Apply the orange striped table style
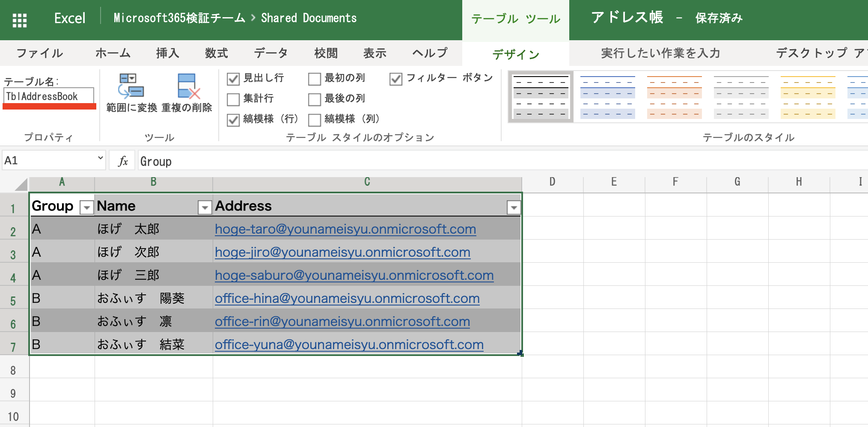This screenshot has width=868, height=427. (674, 96)
